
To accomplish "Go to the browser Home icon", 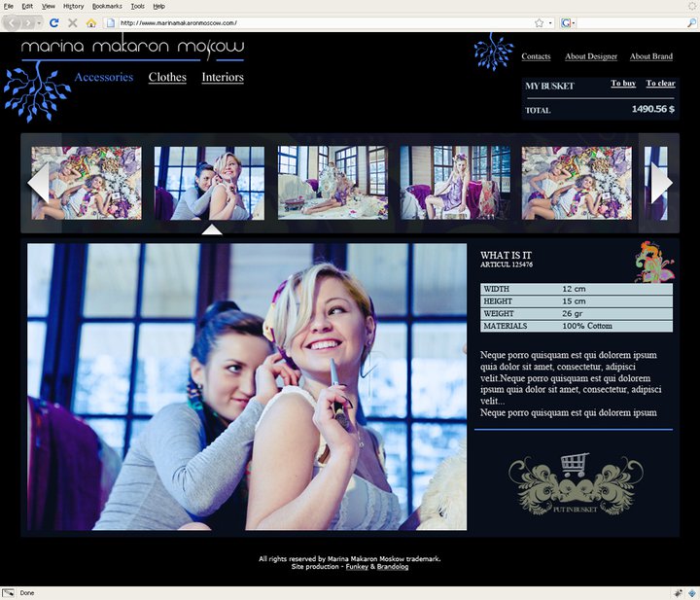I will tap(91, 22).
